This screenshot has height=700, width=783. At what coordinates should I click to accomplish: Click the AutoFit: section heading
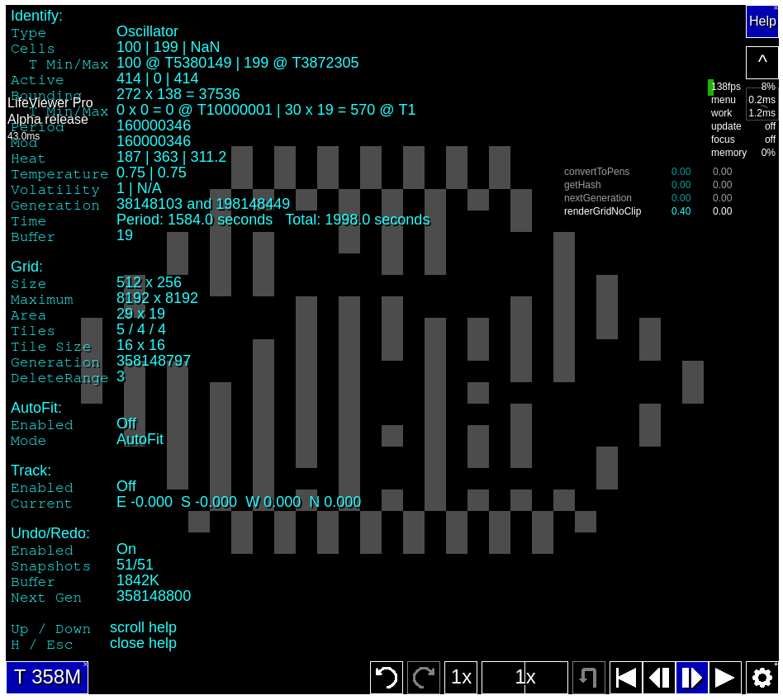(x=36, y=408)
